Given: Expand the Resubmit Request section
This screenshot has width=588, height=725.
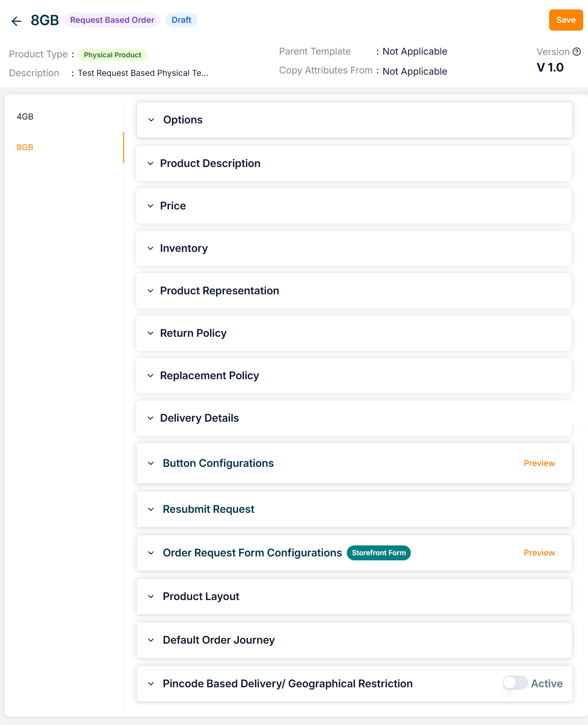Looking at the screenshot, I should 208,509.
